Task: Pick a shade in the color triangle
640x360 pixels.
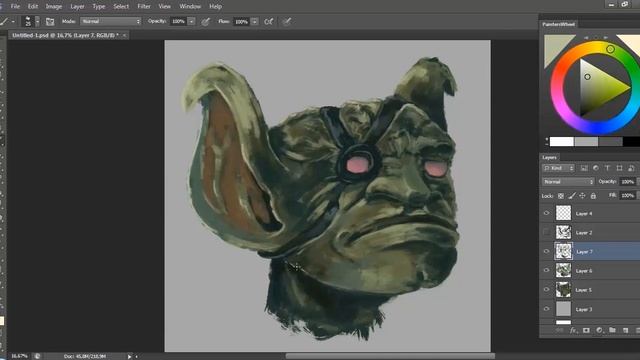Action: tap(587, 77)
